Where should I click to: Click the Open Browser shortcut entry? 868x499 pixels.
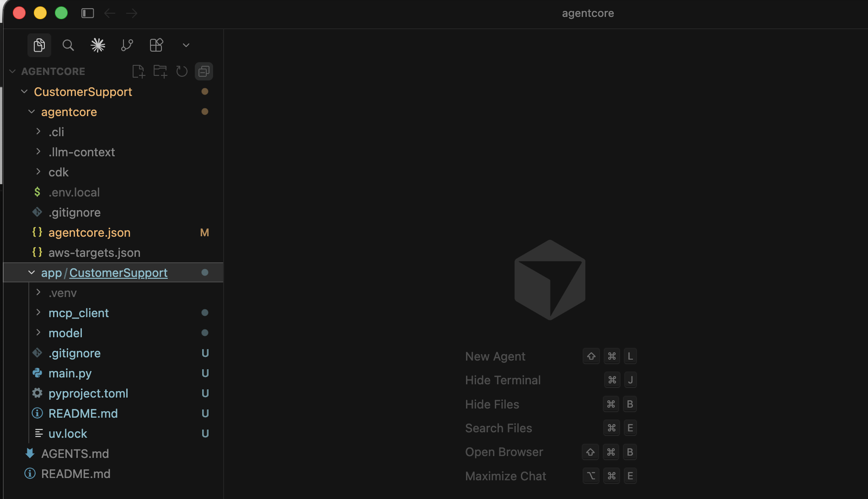[x=504, y=452]
